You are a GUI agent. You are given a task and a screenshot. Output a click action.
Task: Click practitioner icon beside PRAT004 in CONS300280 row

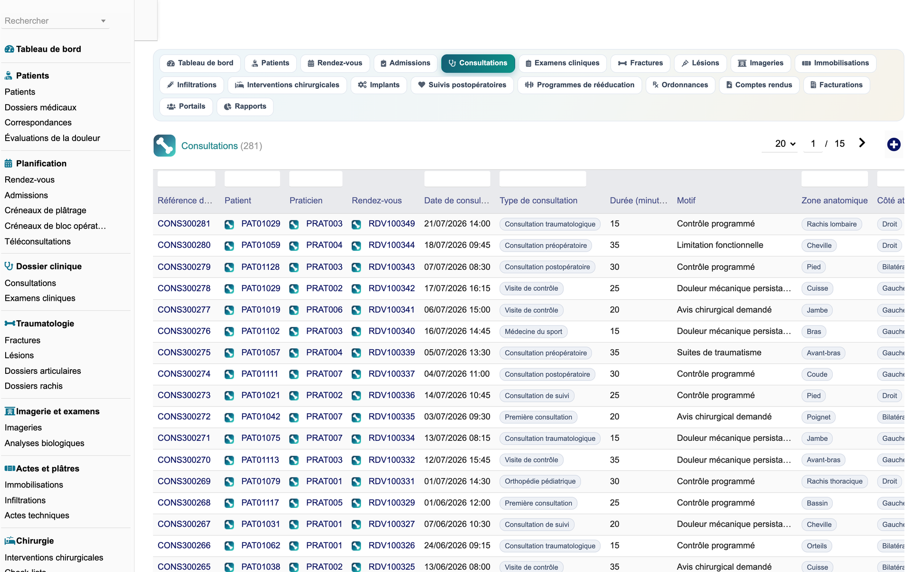pyautogui.click(x=294, y=246)
